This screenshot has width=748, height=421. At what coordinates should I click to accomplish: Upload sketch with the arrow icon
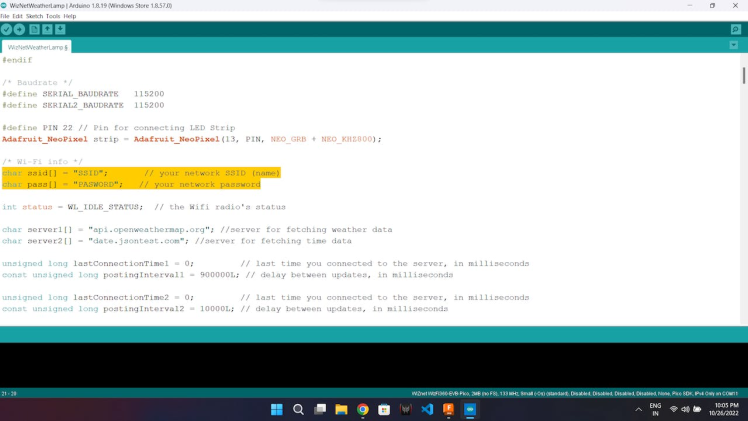[x=19, y=30]
